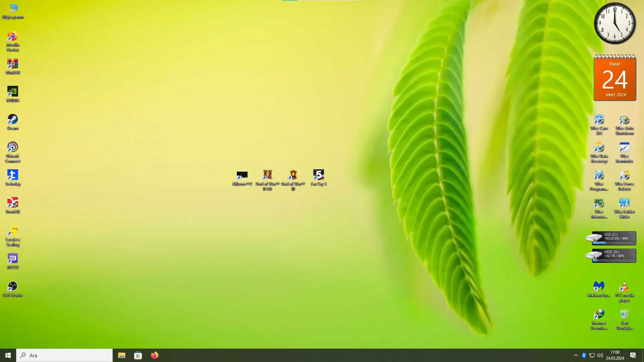
Task: Select Internet Download Manager shortcut
Action: (x=599, y=319)
